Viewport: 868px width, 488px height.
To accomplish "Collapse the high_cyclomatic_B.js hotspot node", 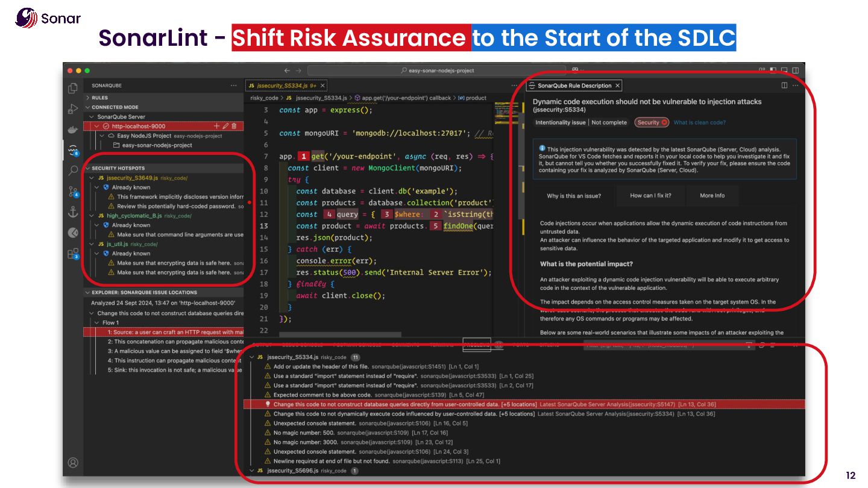I will pos(92,216).
